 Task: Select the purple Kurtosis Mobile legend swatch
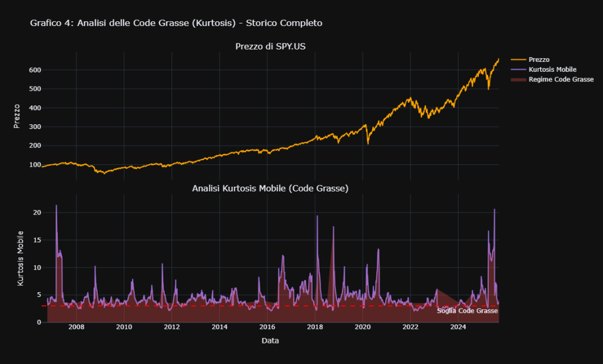(518, 69)
